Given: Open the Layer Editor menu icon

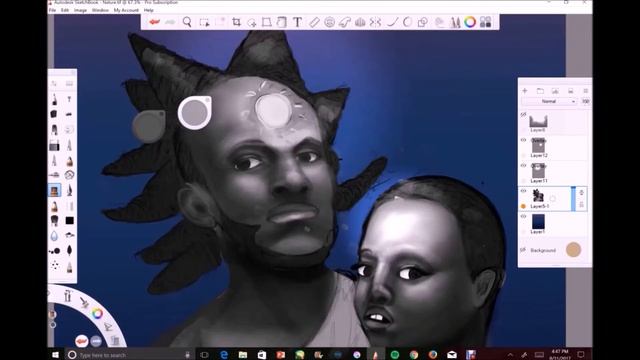Looking at the screenshot, I should pyautogui.click(x=586, y=91).
